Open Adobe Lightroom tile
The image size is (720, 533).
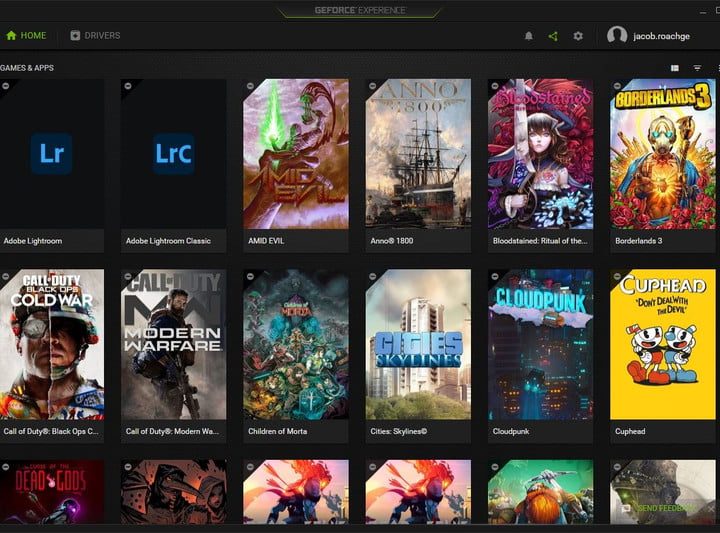(52, 165)
